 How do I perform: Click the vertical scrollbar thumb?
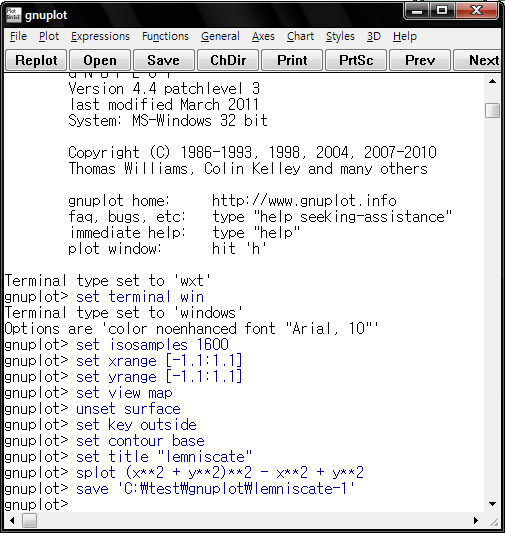tap(492, 110)
